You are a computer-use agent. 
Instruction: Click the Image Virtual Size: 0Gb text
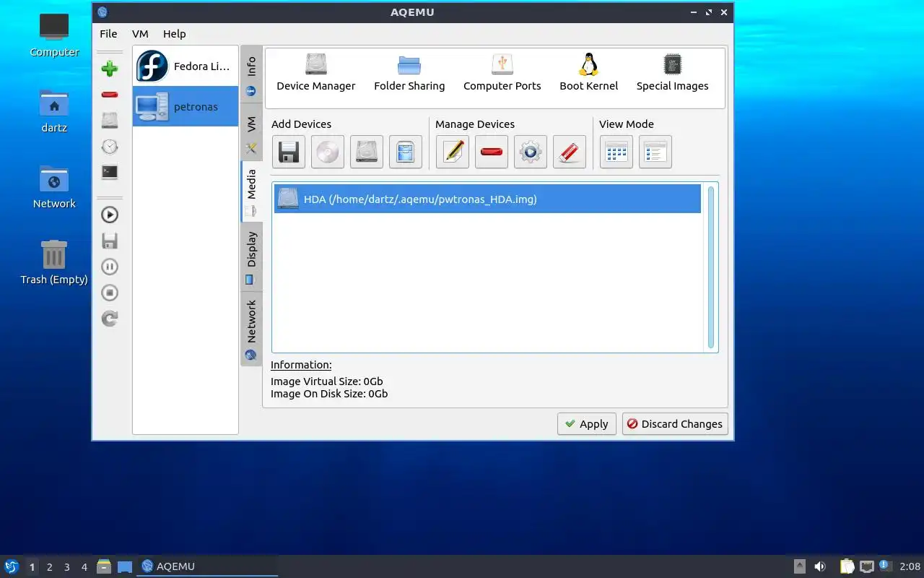[327, 381]
